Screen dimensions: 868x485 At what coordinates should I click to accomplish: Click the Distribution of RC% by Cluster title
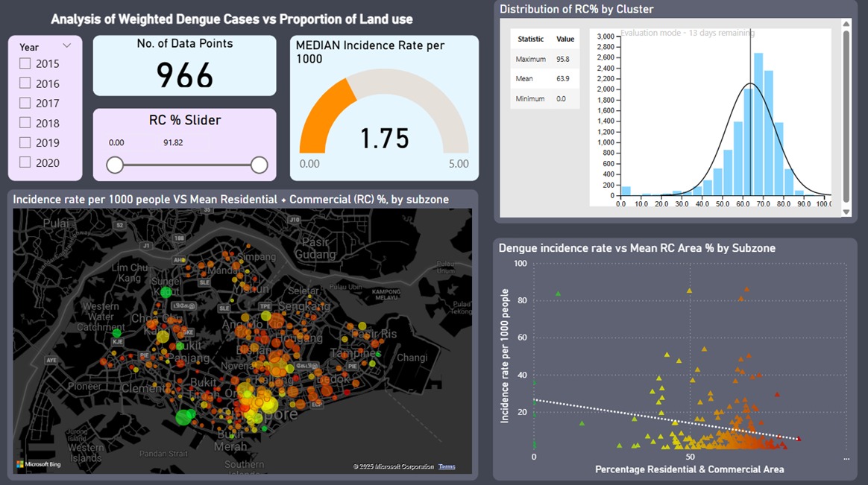coord(576,10)
